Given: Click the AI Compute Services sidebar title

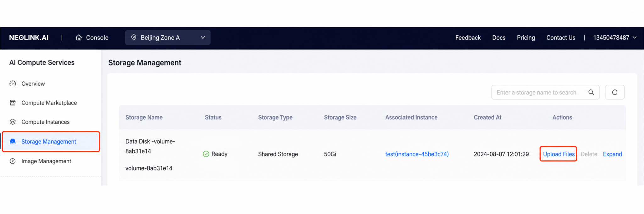Looking at the screenshot, I should [42, 62].
